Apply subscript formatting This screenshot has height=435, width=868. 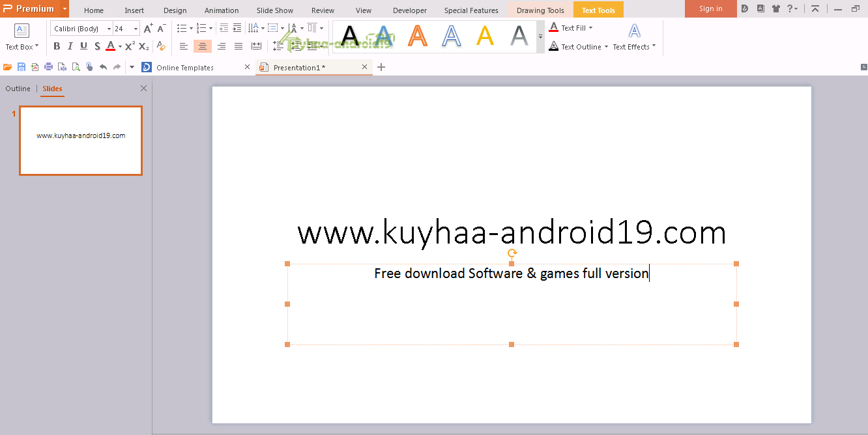coord(144,46)
